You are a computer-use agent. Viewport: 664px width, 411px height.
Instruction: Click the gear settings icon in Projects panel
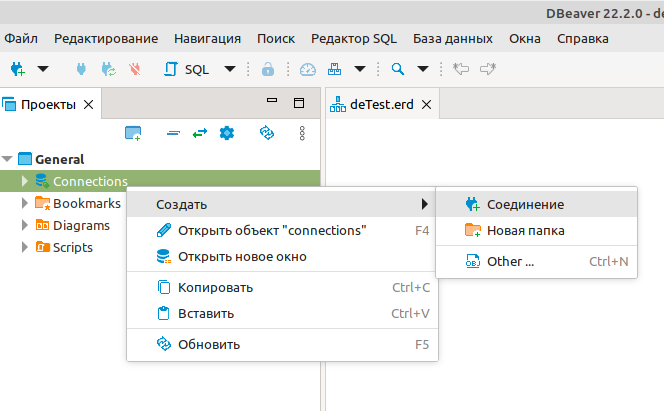[227, 132]
